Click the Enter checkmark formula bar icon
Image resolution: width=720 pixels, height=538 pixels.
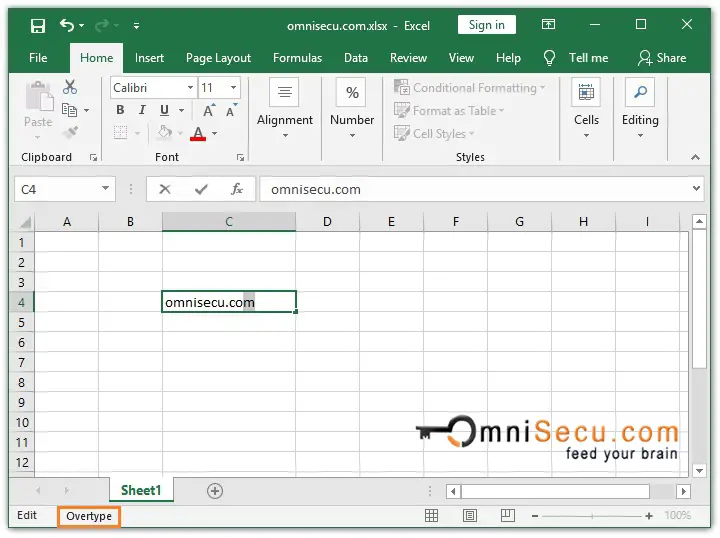201,189
